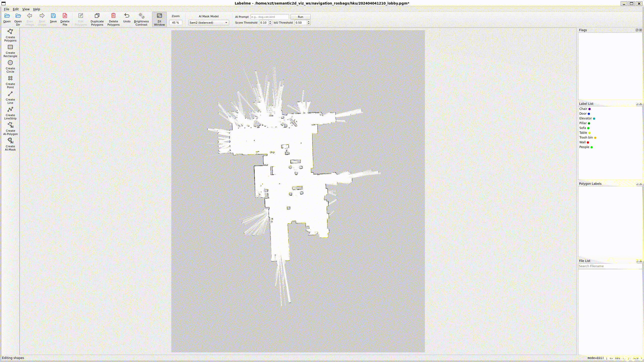Increase the Score Threshold stepper
Image resolution: width=644 pixels, height=362 pixels.
coord(270,21)
